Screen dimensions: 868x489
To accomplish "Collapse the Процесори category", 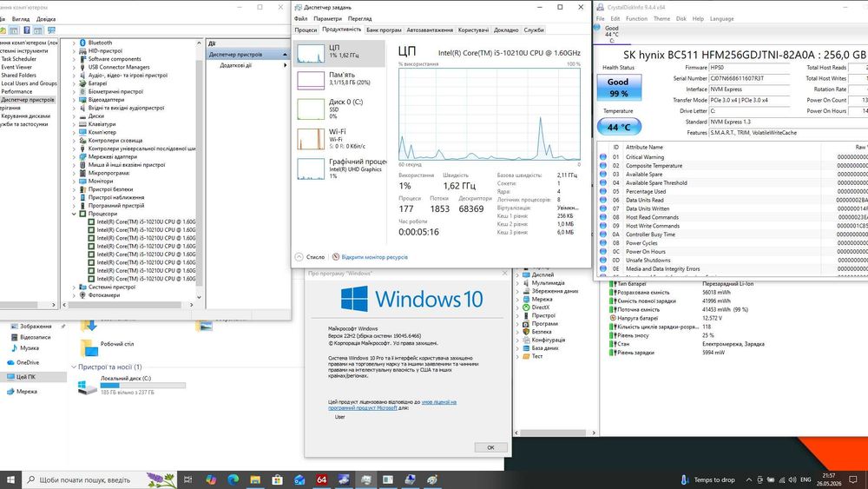I will [74, 214].
